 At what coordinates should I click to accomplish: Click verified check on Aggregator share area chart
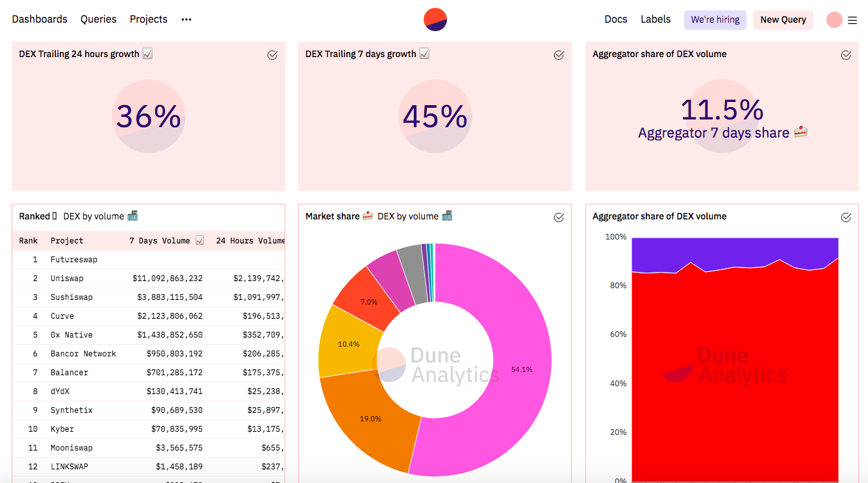(x=846, y=217)
